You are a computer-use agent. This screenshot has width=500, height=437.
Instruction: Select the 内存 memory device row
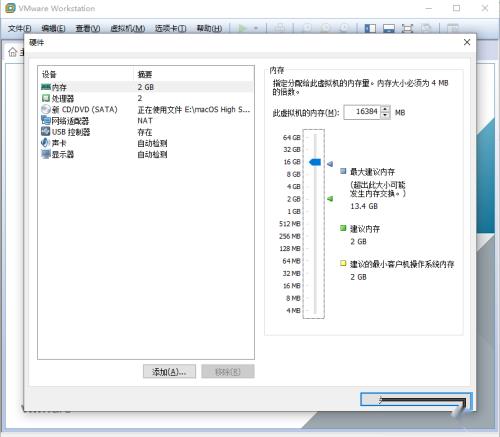point(146,87)
